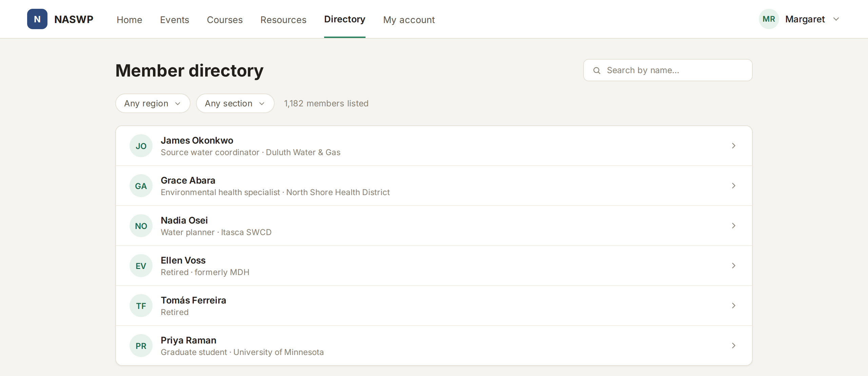
Task: Click Grace Abara's GA avatar
Action: coord(141,186)
